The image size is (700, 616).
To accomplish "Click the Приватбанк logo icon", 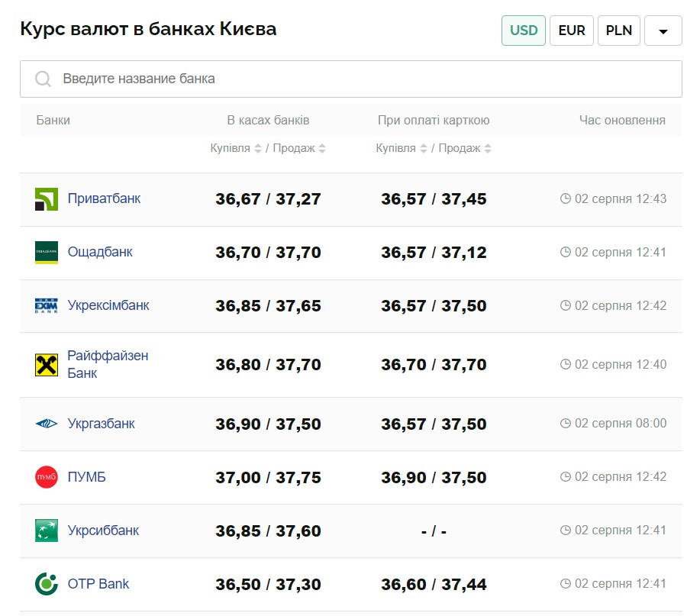I will point(47,199).
